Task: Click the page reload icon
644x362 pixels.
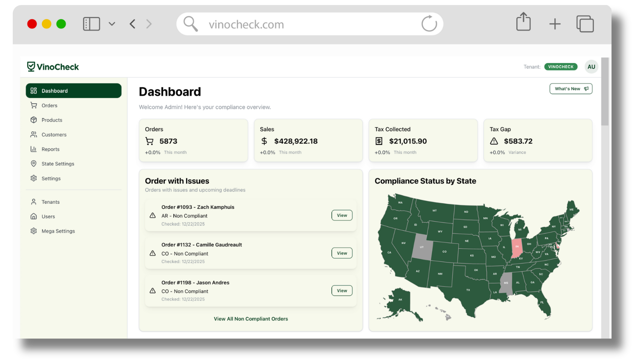Action: [x=429, y=24]
